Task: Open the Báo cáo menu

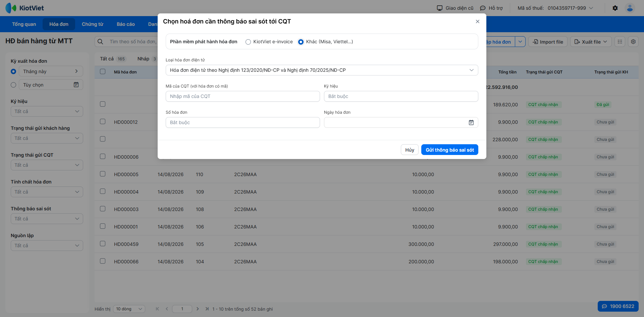Action: click(126, 24)
